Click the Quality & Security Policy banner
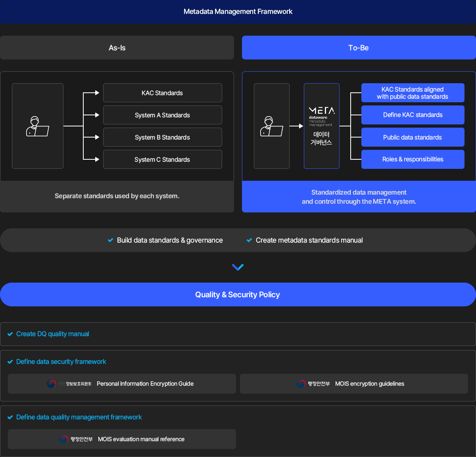 point(238,294)
